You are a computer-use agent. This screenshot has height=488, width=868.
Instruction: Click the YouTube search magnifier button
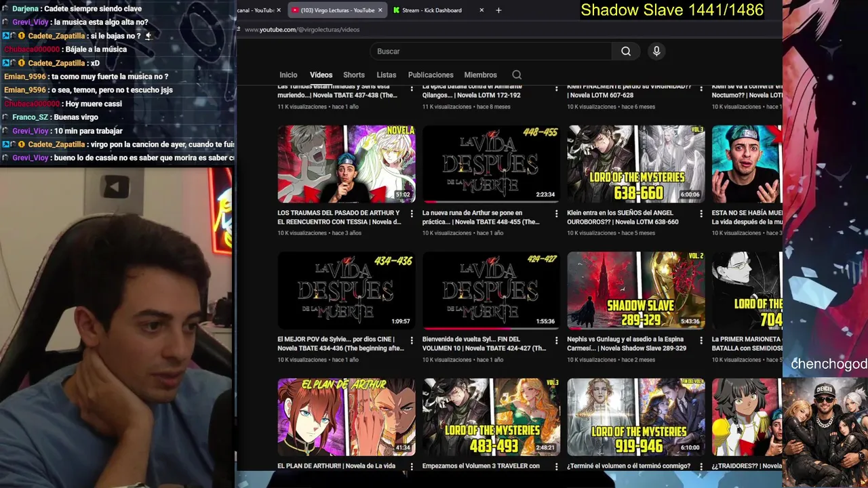pyautogui.click(x=626, y=52)
